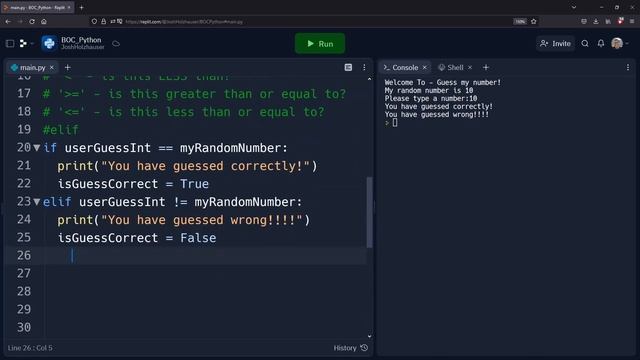640x360 pixels.
Task: Click line number 24 in gutter
Action: [x=24, y=220]
